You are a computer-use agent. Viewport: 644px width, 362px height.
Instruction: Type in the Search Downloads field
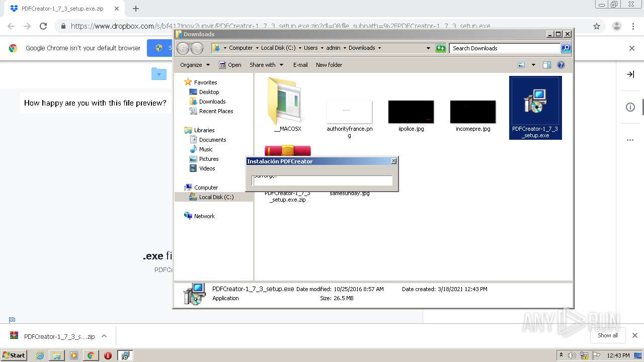(505, 48)
